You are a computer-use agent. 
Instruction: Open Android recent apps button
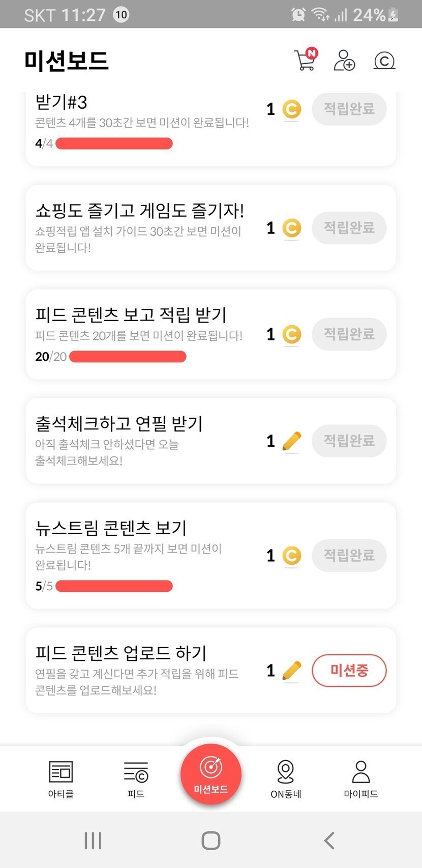pyautogui.click(x=93, y=841)
